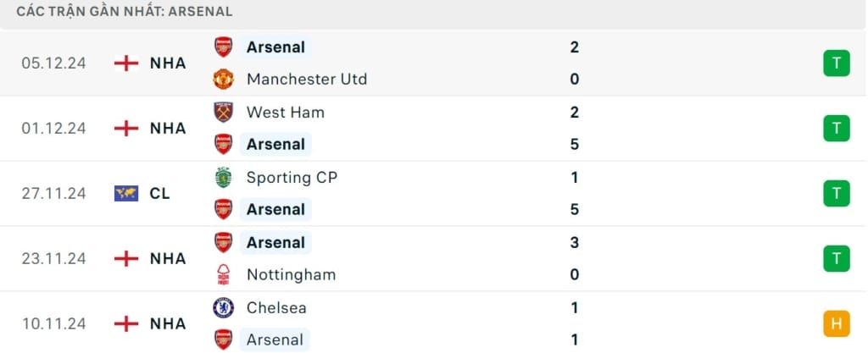This screenshot has height=353, width=868.
Task: Click the Champions League competition icon
Action: click(x=125, y=193)
